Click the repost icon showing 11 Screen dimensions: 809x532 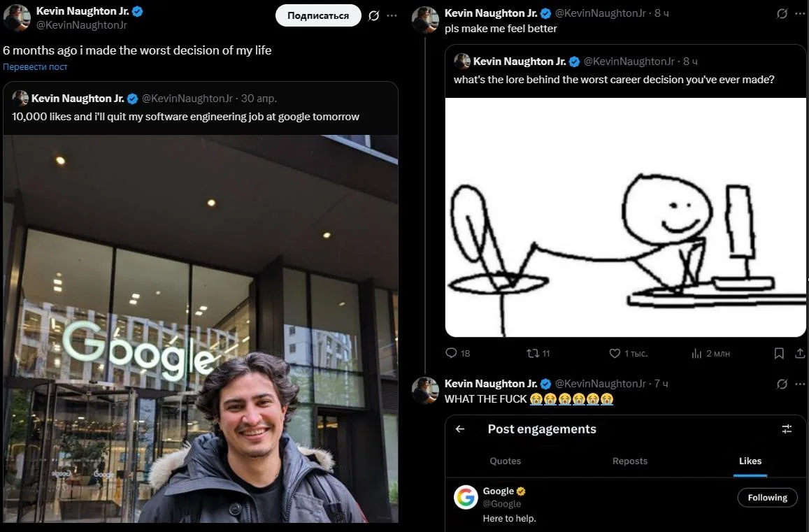point(531,353)
